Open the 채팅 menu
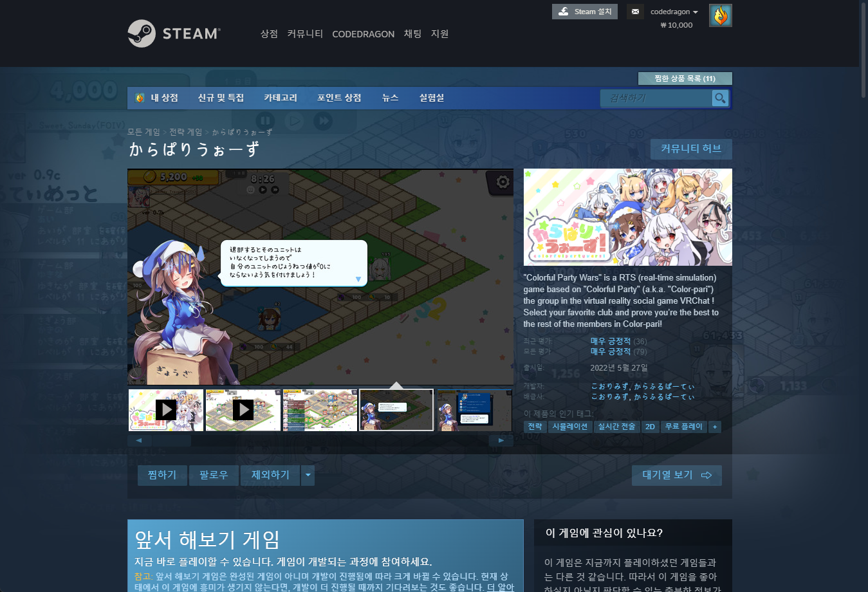Screen dimensions: 868x592 [412, 34]
